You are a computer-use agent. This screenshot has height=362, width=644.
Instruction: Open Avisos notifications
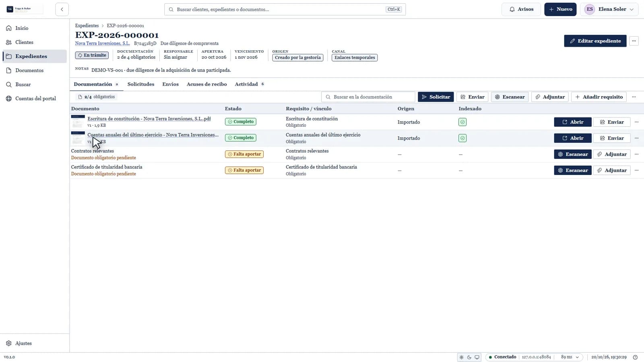(521, 9)
